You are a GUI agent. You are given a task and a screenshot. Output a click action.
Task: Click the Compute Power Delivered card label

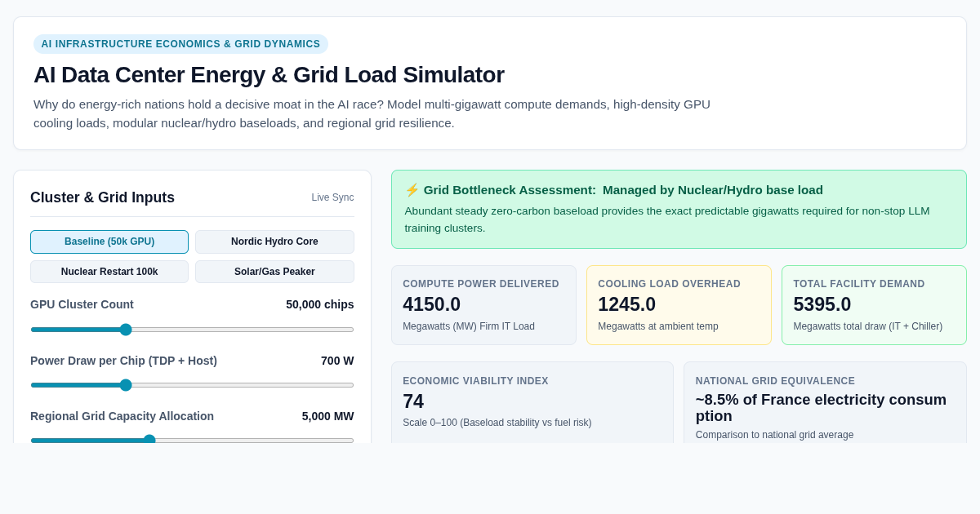click(x=481, y=284)
